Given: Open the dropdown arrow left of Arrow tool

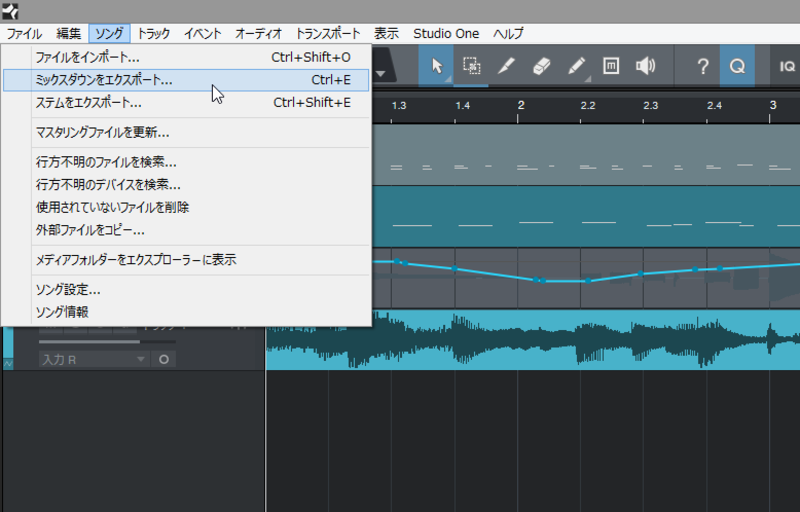Looking at the screenshot, I should 381,73.
